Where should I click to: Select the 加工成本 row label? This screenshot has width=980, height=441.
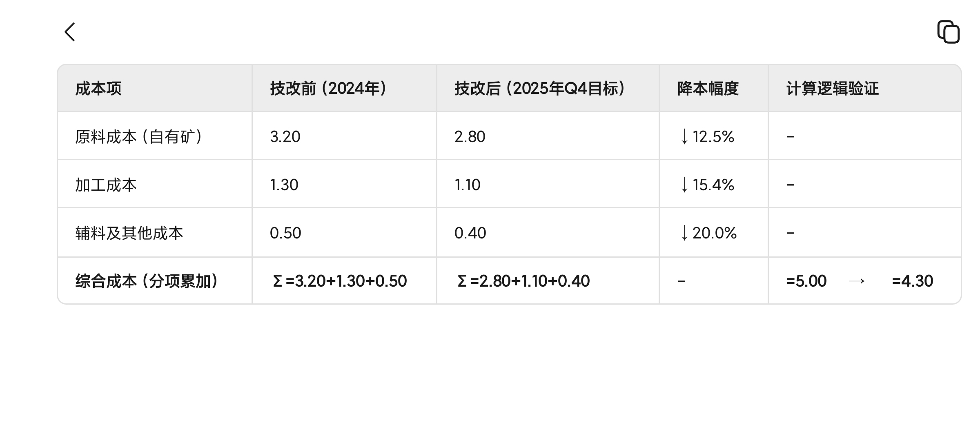106,185
